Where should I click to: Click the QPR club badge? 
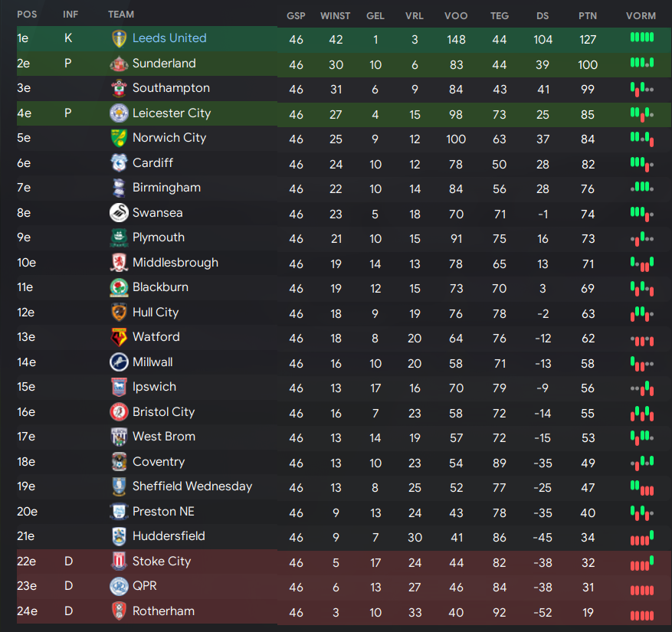click(119, 586)
